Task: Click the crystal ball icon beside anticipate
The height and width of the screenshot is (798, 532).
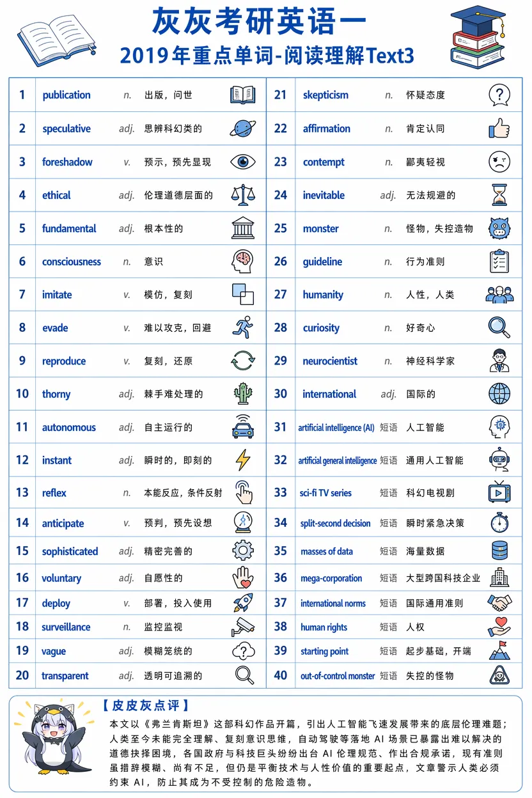Action: (x=243, y=522)
